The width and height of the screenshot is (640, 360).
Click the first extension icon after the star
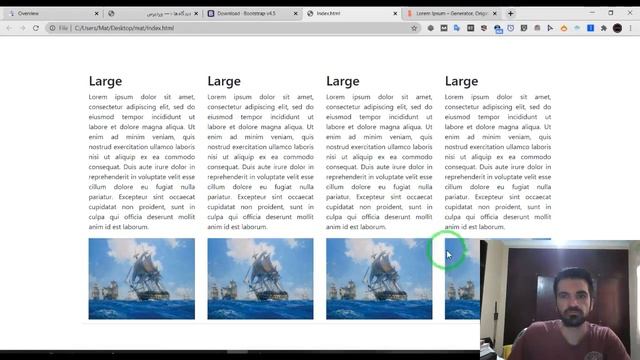click(431, 28)
